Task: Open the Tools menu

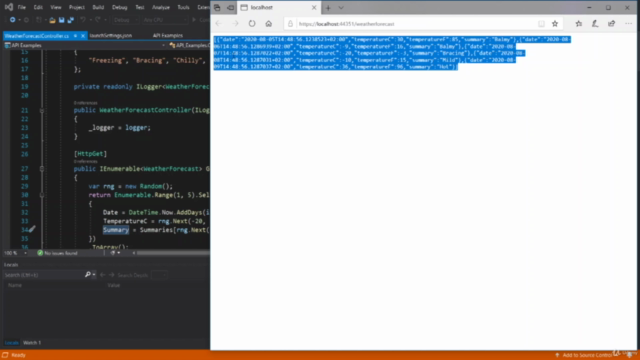Action: (x=183, y=7)
